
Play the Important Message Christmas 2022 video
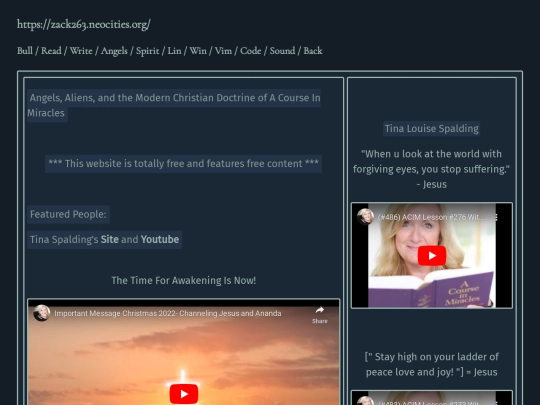[184, 394]
